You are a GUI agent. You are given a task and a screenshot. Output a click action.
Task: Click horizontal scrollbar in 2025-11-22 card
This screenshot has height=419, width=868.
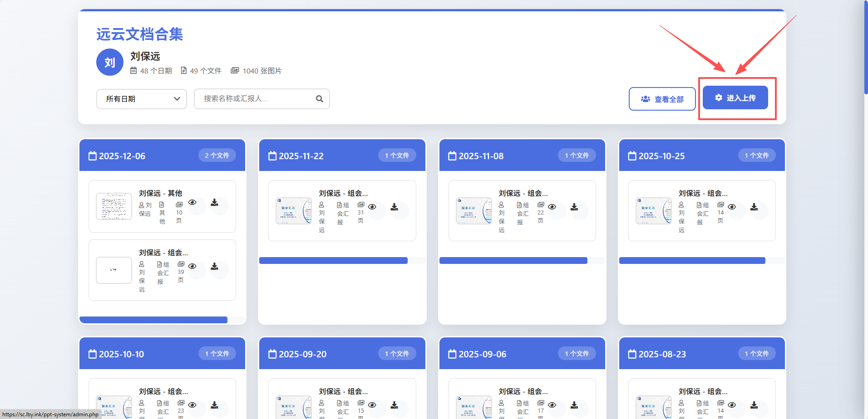[333, 260]
